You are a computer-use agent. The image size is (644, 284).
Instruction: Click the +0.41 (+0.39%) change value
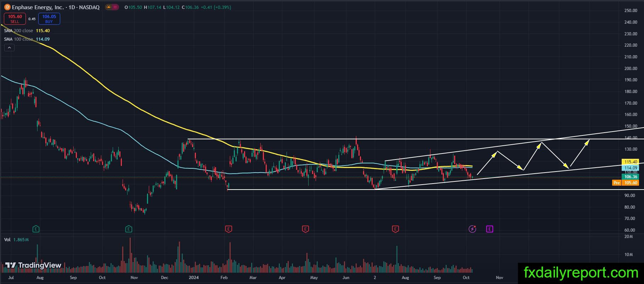216,7
